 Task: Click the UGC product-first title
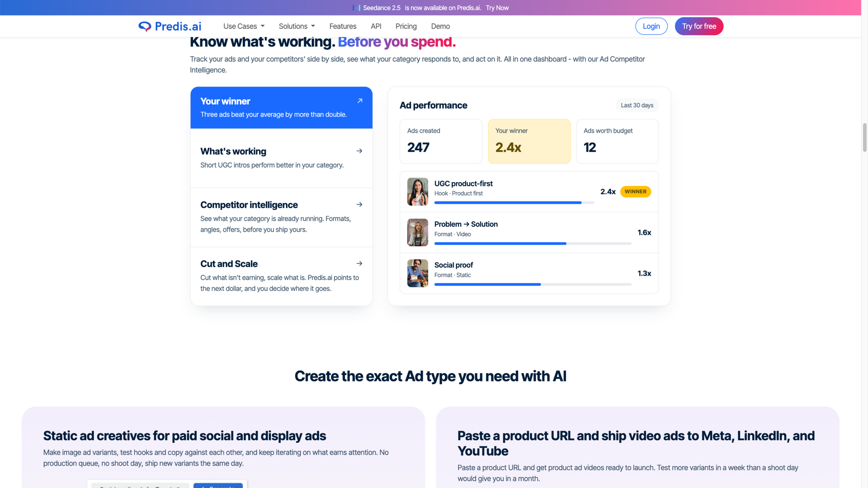tap(463, 183)
